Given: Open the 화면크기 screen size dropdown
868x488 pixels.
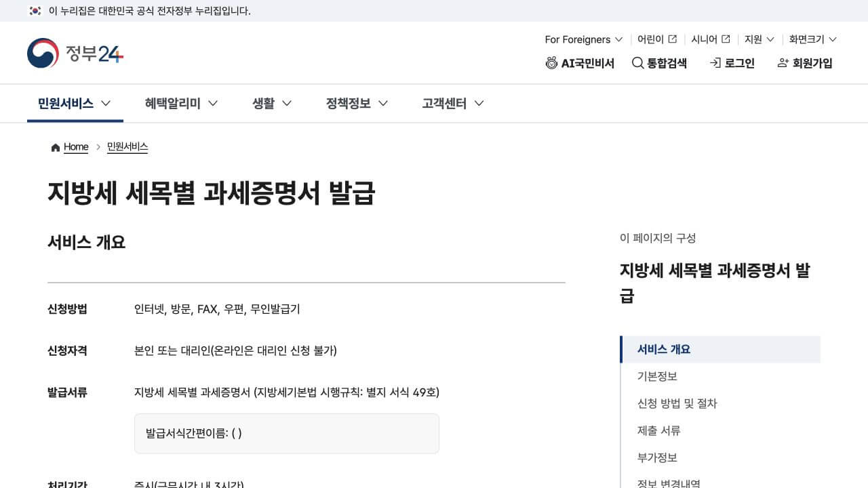Looking at the screenshot, I should pyautogui.click(x=812, y=39).
